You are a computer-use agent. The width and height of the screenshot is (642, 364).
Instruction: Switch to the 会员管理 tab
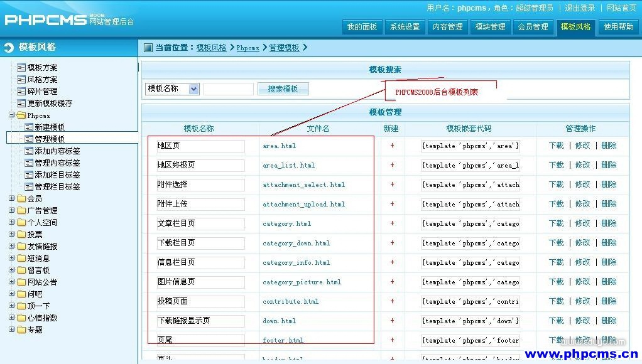pyautogui.click(x=533, y=27)
